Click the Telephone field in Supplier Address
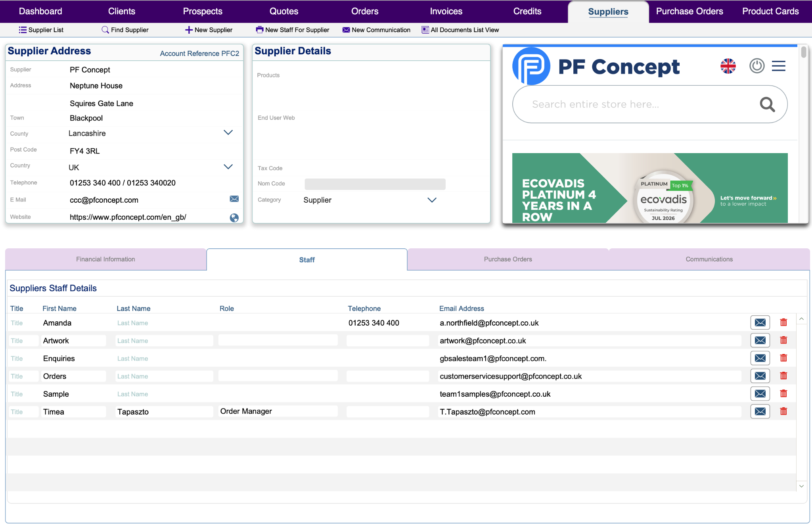The image size is (812, 524). [155, 183]
